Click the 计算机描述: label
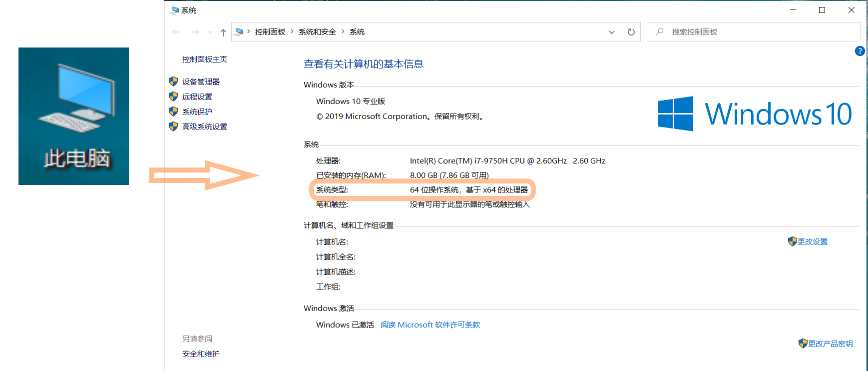Image resolution: width=868 pixels, height=371 pixels. tap(336, 271)
